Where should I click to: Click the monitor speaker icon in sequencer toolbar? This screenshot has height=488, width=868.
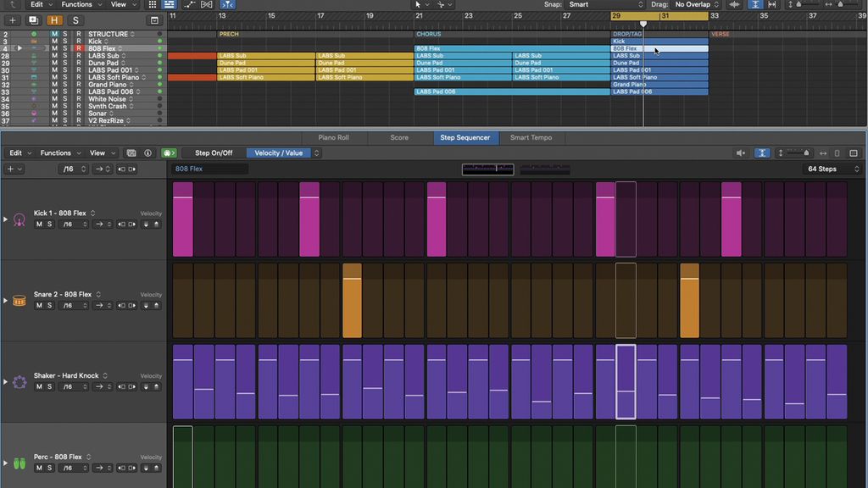740,153
